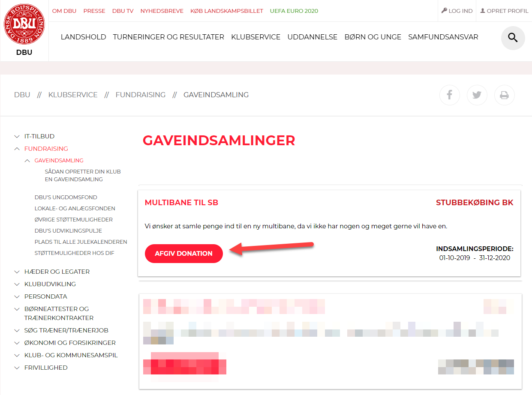Expand the HÆDER OG LEGATER chevron
532x395 pixels.
tap(17, 272)
